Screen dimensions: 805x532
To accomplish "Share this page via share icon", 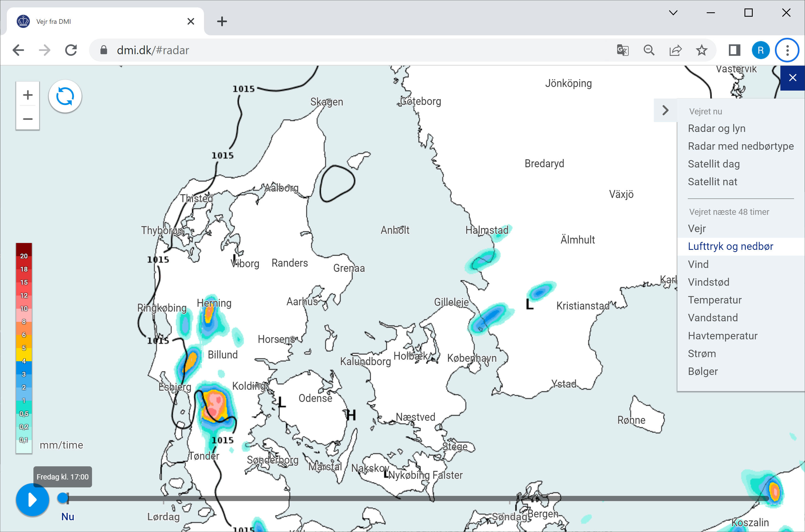I will point(675,50).
